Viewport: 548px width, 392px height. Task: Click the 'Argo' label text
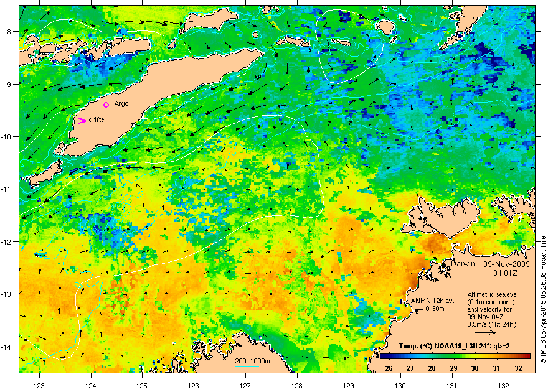click(121, 104)
